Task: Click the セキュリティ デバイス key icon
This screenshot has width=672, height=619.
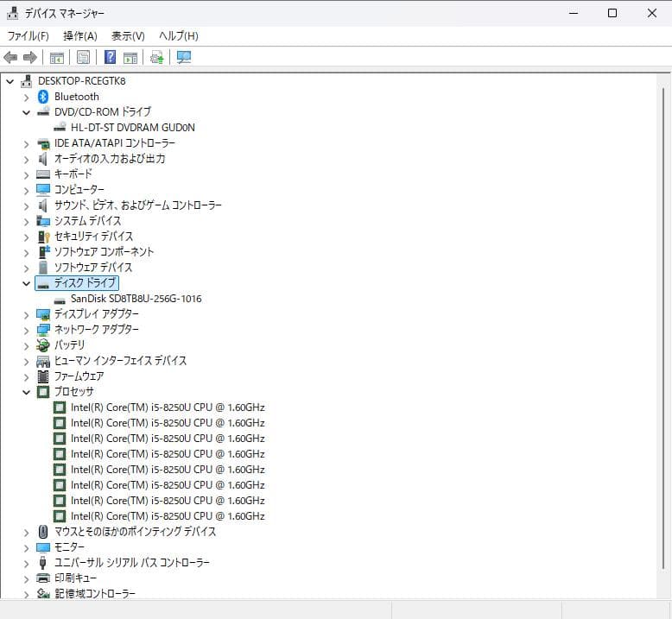Action: 44,237
